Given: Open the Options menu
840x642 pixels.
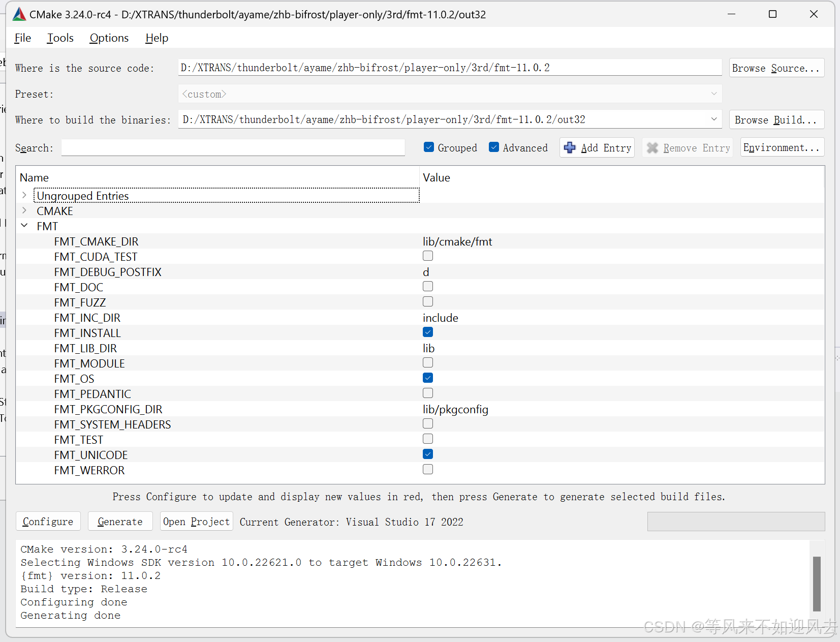Looking at the screenshot, I should pyautogui.click(x=109, y=38).
